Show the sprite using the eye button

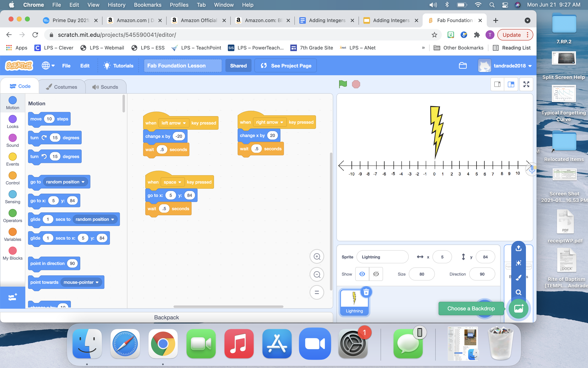pyautogui.click(x=362, y=274)
